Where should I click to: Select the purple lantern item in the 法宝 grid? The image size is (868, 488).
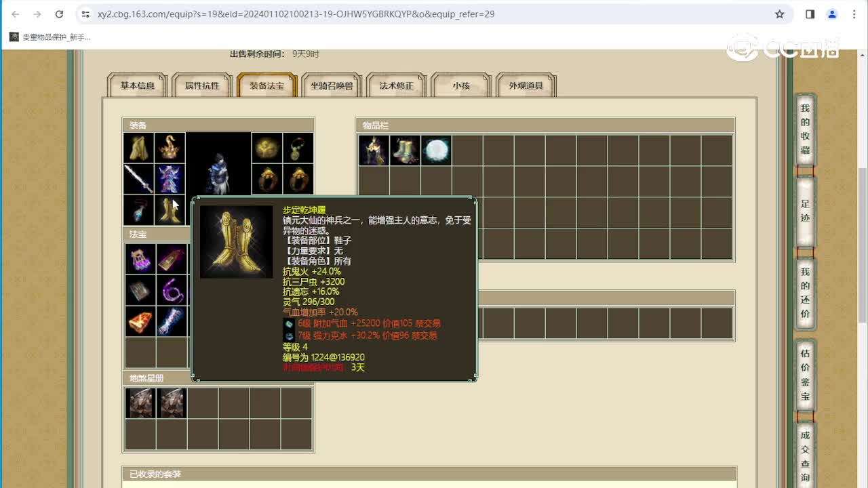point(140,259)
